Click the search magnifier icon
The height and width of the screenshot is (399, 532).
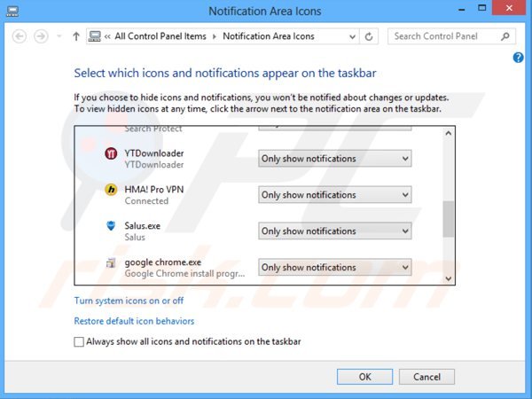tap(505, 36)
